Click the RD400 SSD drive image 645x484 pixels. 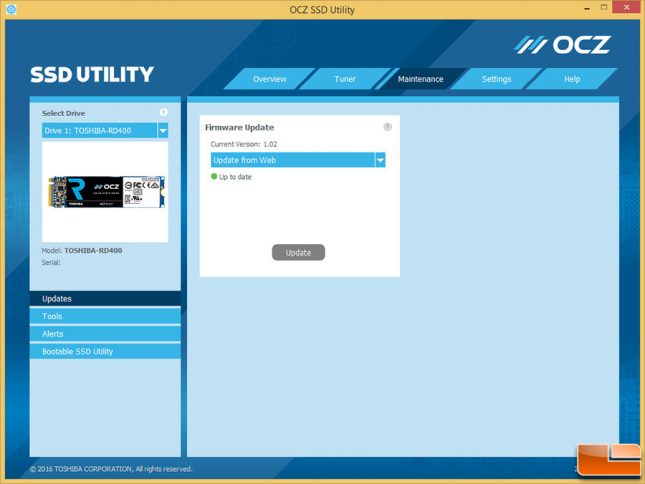pos(106,192)
